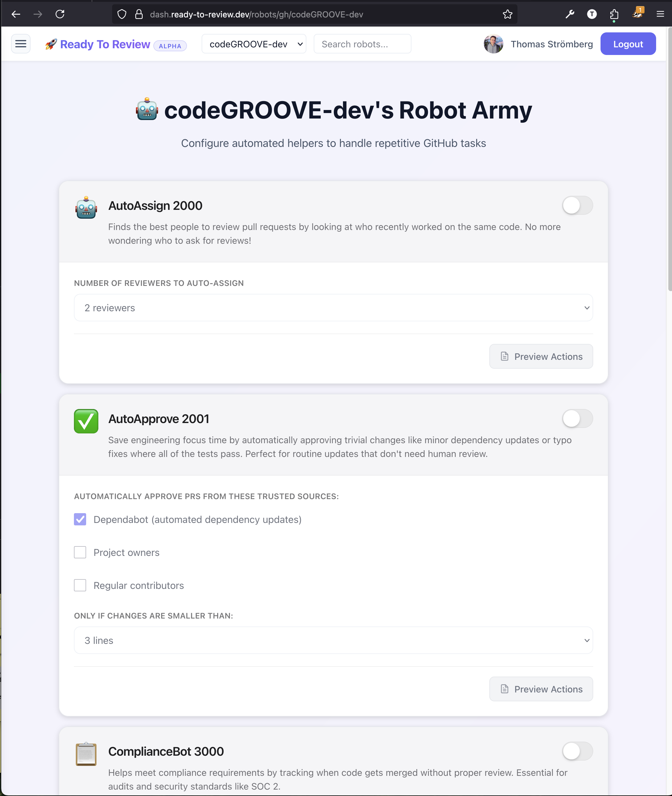Focus the Search robots field
The height and width of the screenshot is (796, 672).
(362, 44)
